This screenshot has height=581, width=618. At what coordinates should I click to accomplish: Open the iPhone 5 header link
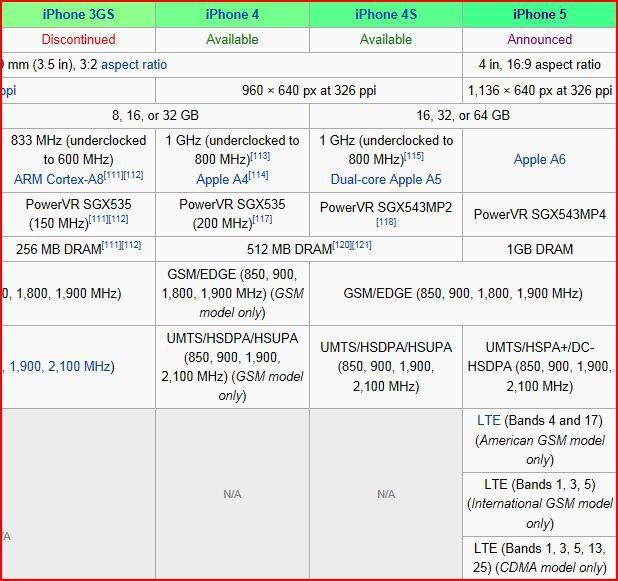[x=540, y=15]
